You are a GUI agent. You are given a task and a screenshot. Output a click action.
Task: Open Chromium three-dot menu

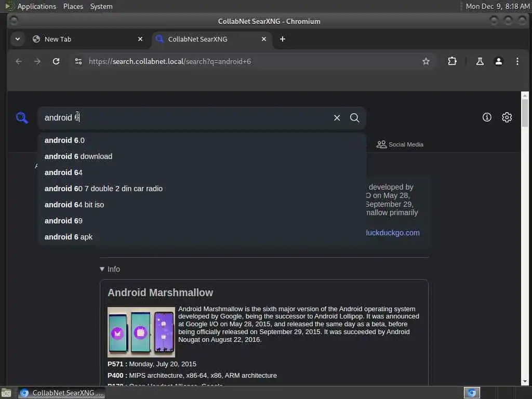pyautogui.click(x=517, y=61)
